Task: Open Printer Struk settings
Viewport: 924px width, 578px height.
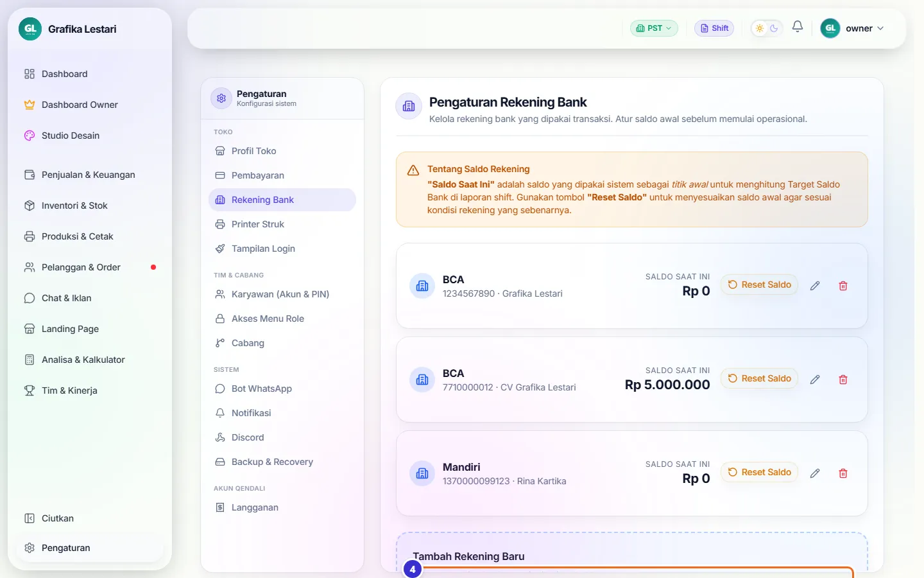Action: pos(282,224)
